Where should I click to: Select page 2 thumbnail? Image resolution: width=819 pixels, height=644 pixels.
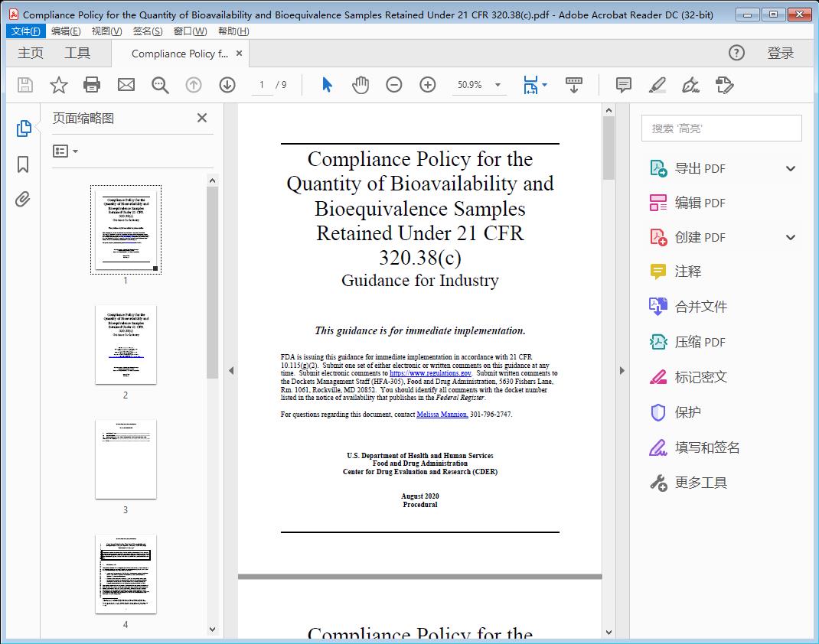coord(126,345)
